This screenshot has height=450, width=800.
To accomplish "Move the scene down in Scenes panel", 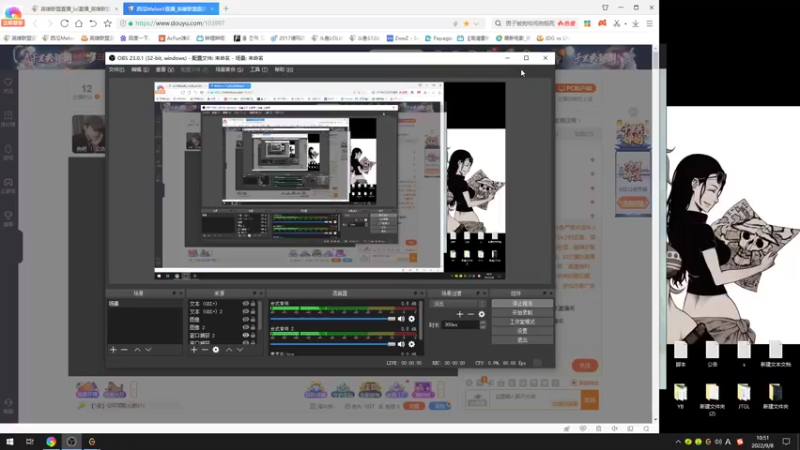I will 148,349.
